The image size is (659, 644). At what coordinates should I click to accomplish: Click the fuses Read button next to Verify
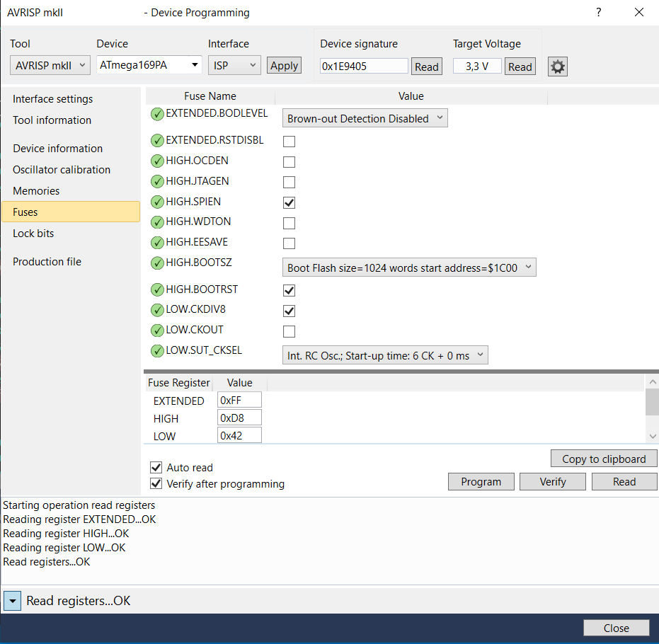pyautogui.click(x=624, y=481)
